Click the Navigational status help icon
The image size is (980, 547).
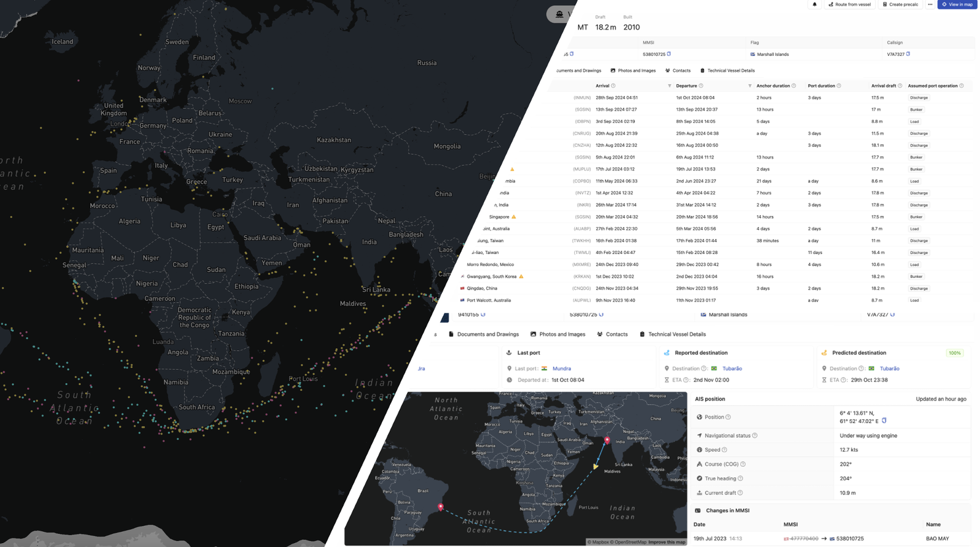[755, 436]
